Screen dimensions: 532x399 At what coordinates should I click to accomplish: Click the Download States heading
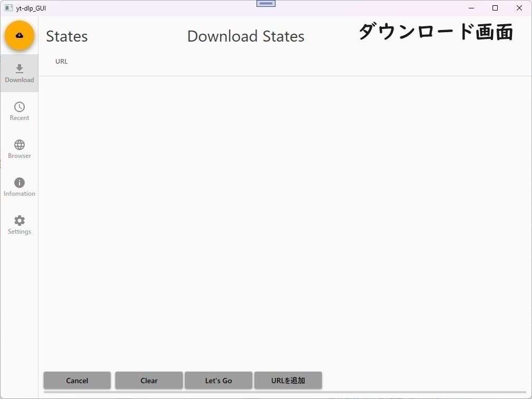click(x=245, y=36)
